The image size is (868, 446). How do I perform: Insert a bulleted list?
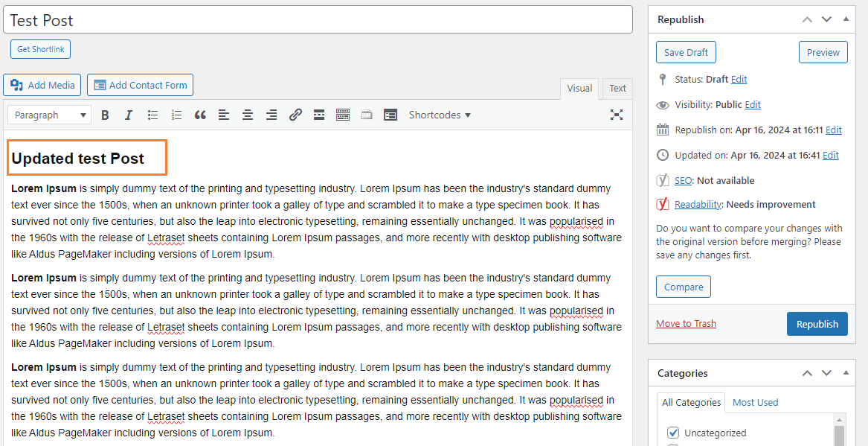152,115
